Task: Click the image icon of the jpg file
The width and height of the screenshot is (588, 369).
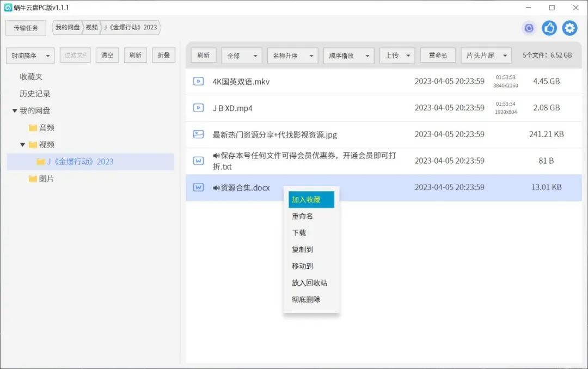Action: coord(198,134)
